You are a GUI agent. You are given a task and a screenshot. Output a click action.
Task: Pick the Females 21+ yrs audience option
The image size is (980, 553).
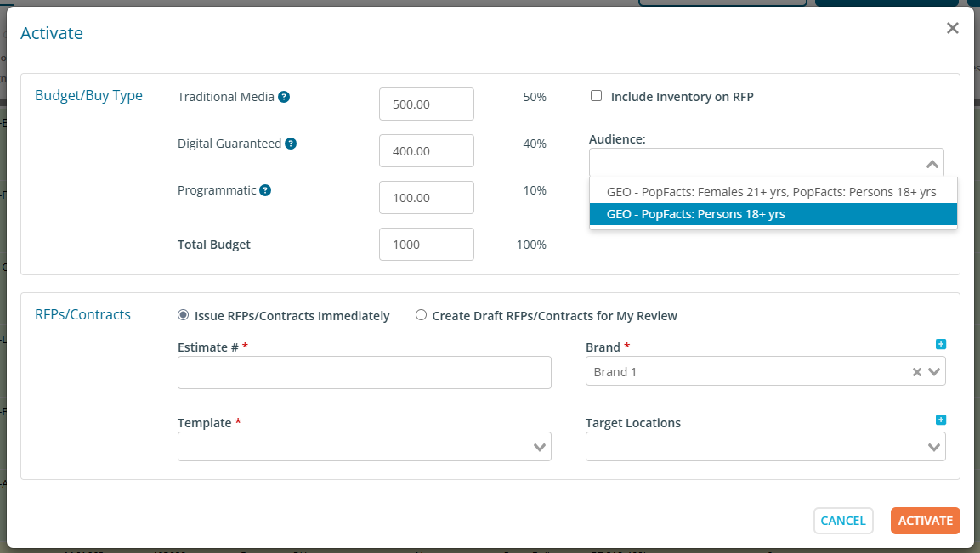(x=771, y=192)
